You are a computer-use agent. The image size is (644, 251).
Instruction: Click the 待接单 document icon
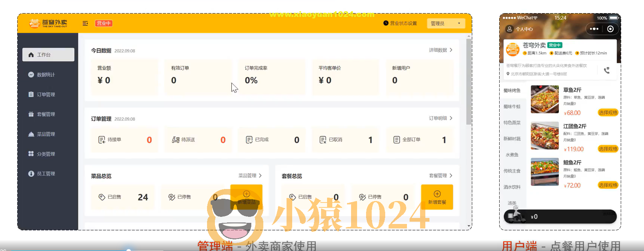coord(102,140)
